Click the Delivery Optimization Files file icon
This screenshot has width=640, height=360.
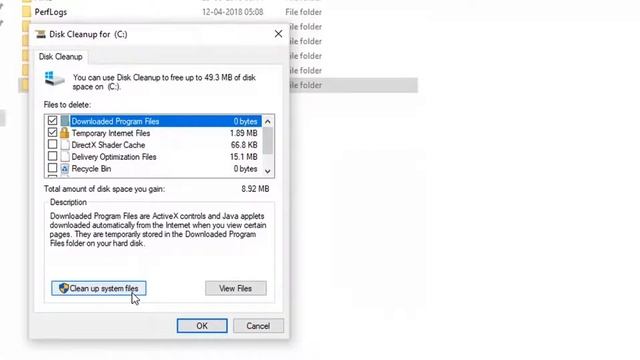click(x=65, y=156)
